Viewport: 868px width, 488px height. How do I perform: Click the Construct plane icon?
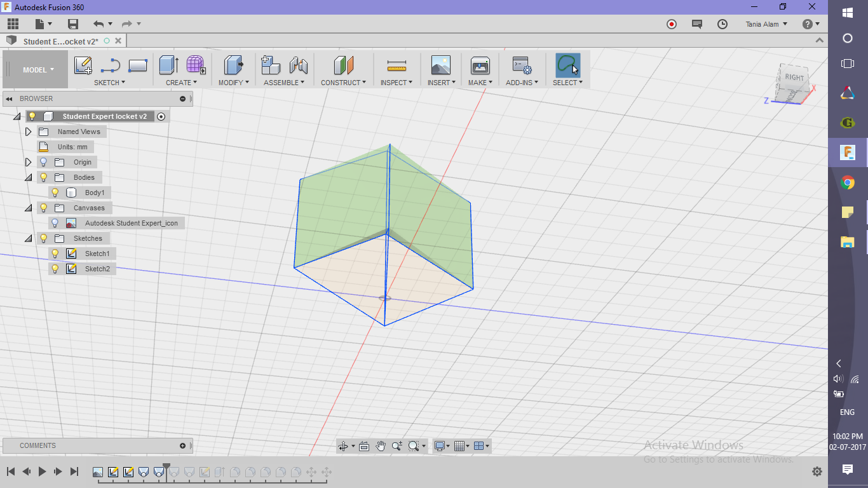coord(343,65)
